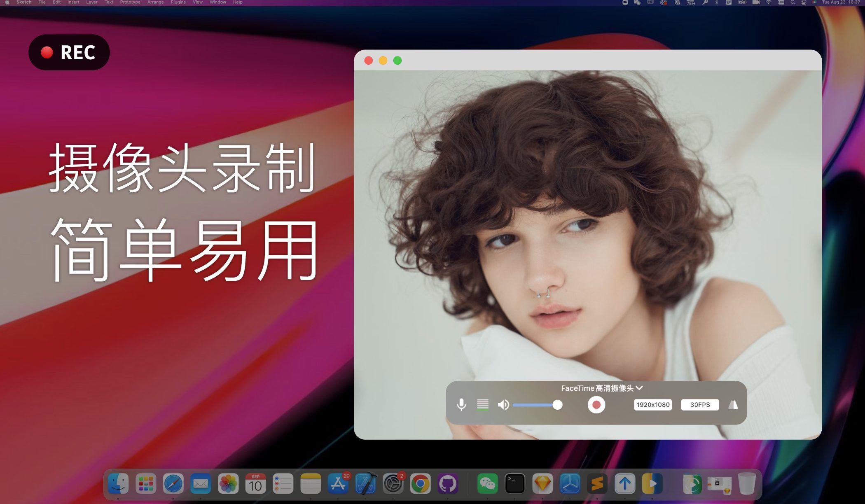Open Sublime Text from the Dock
Image resolution: width=865 pixels, height=504 pixels.
(597, 483)
